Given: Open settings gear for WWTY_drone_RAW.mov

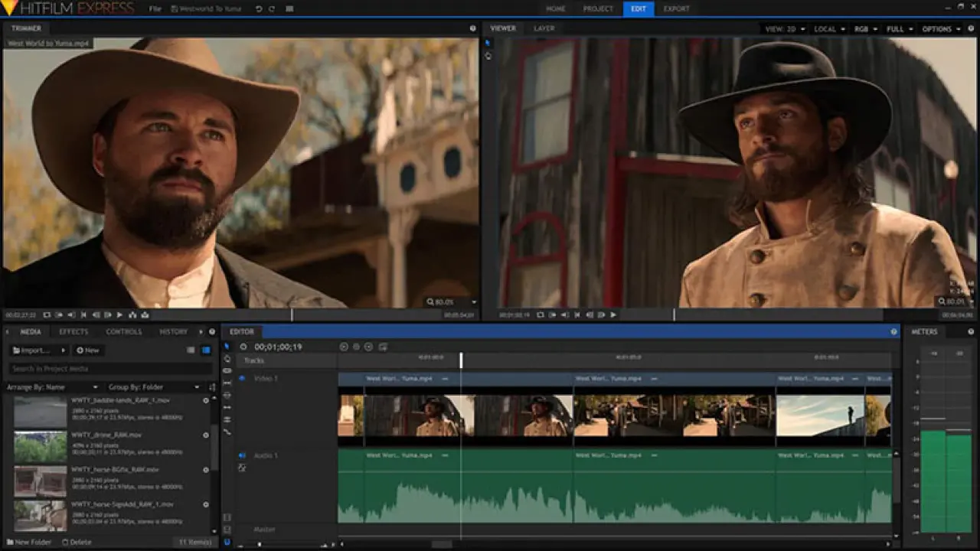Looking at the screenshot, I should pos(206,435).
